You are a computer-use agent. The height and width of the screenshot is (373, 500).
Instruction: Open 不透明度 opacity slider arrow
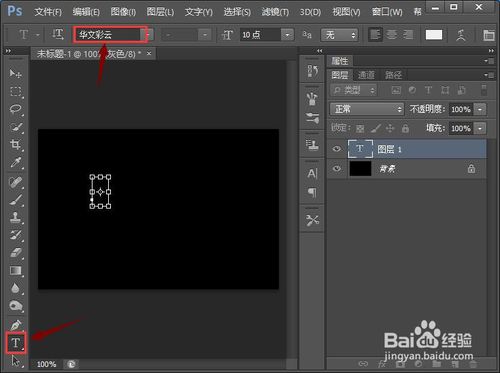point(480,109)
